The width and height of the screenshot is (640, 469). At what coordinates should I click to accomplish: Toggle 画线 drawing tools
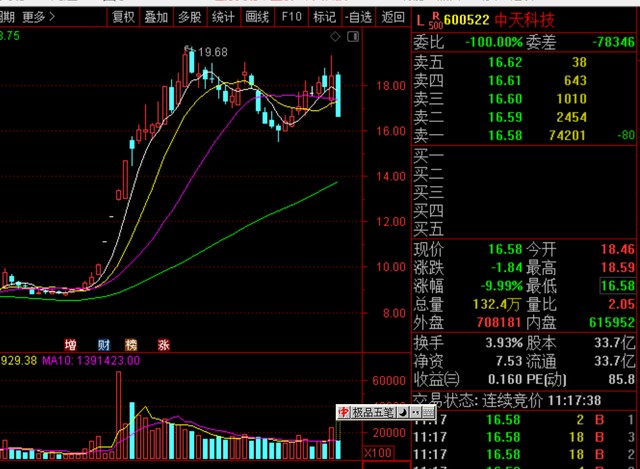257,16
